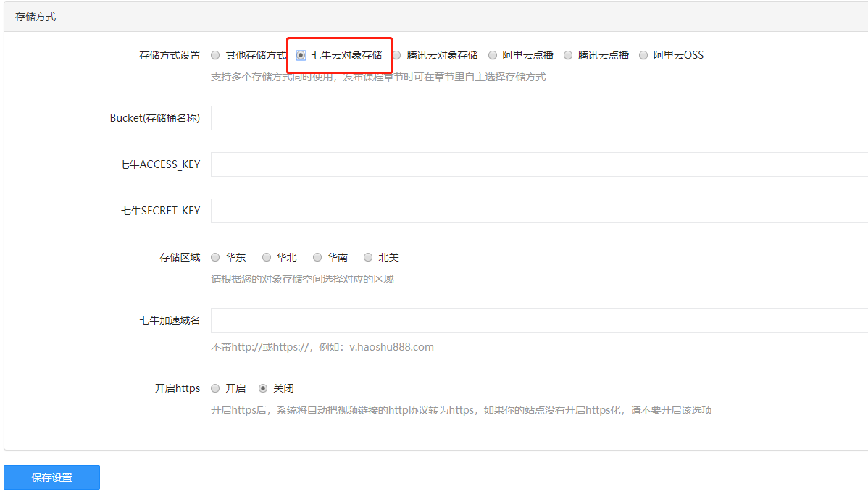868x497 pixels.
Task: Choose 腾讯云对象存储 storage option
Action: [x=397, y=55]
